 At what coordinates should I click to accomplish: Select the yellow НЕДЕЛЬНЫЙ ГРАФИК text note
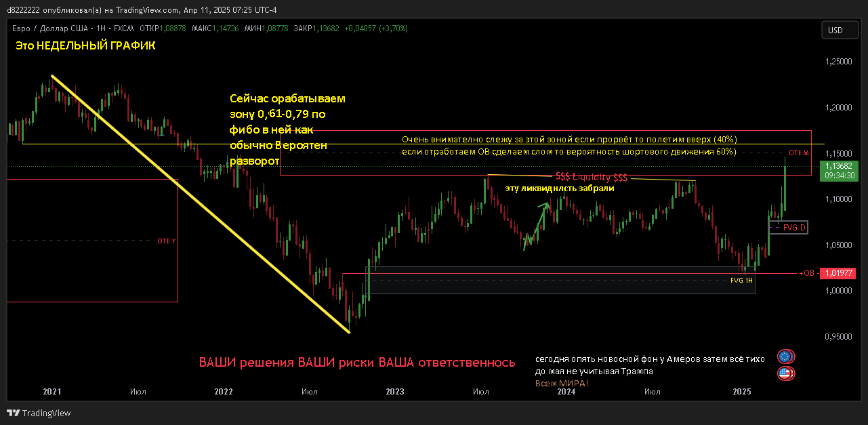[x=85, y=46]
